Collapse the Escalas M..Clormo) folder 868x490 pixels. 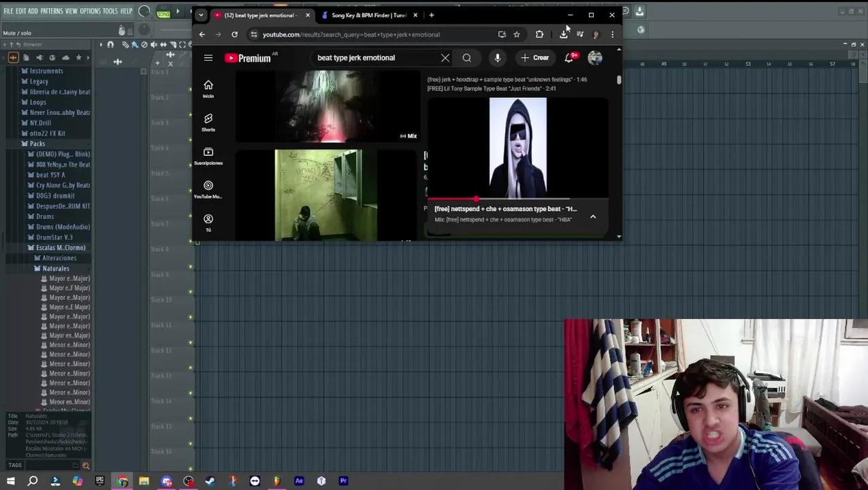(57, 248)
